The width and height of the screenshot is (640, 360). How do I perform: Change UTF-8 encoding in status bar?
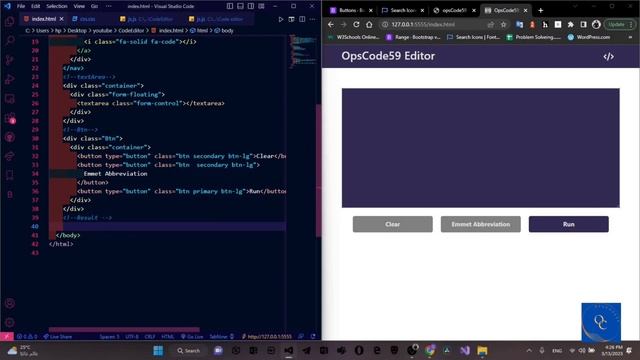point(132,337)
